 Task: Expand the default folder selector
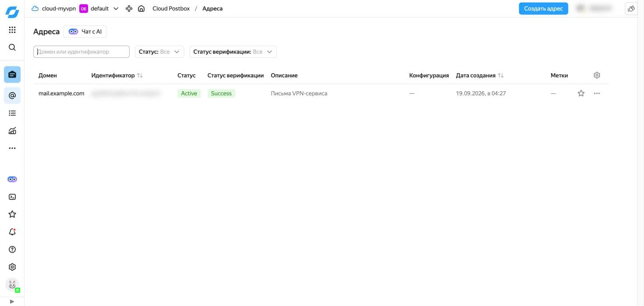[x=99, y=8]
